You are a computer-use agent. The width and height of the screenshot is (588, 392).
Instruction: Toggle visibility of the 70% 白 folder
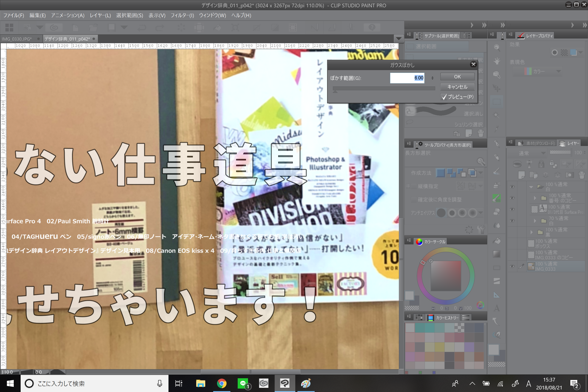(x=512, y=221)
